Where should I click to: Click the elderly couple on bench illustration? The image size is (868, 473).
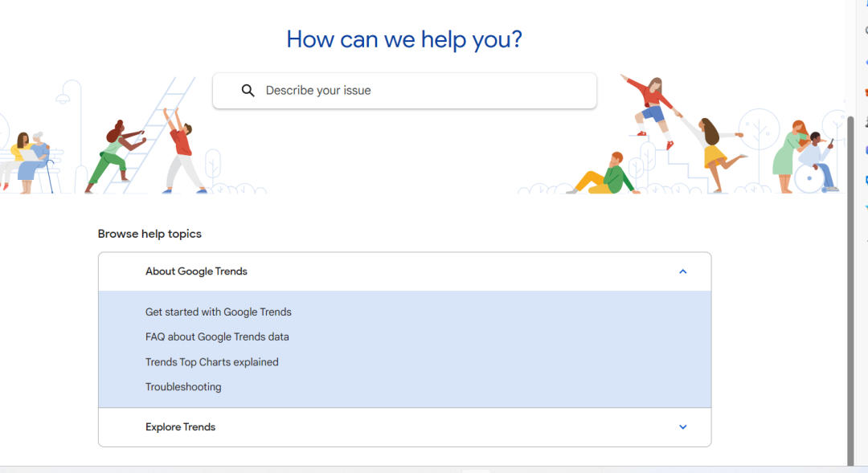point(28,160)
